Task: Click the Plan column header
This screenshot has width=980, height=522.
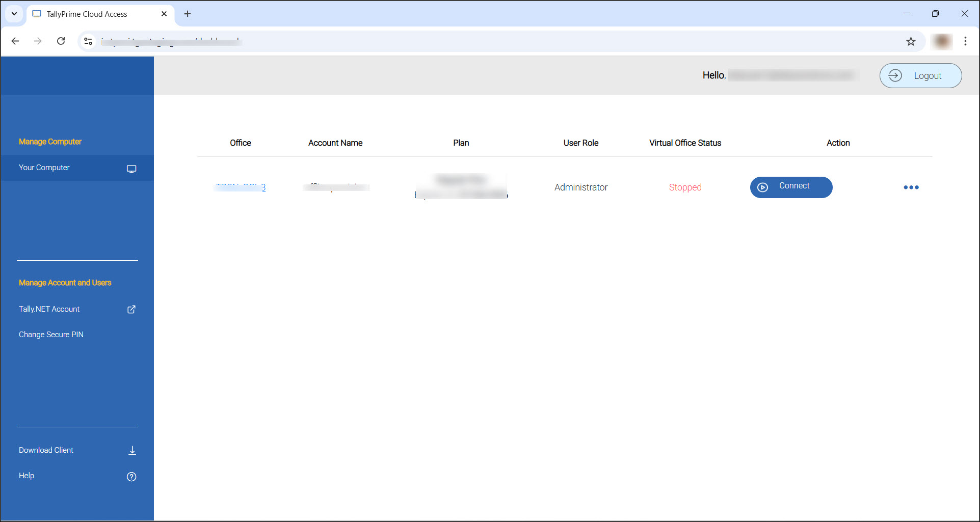Action: click(461, 143)
